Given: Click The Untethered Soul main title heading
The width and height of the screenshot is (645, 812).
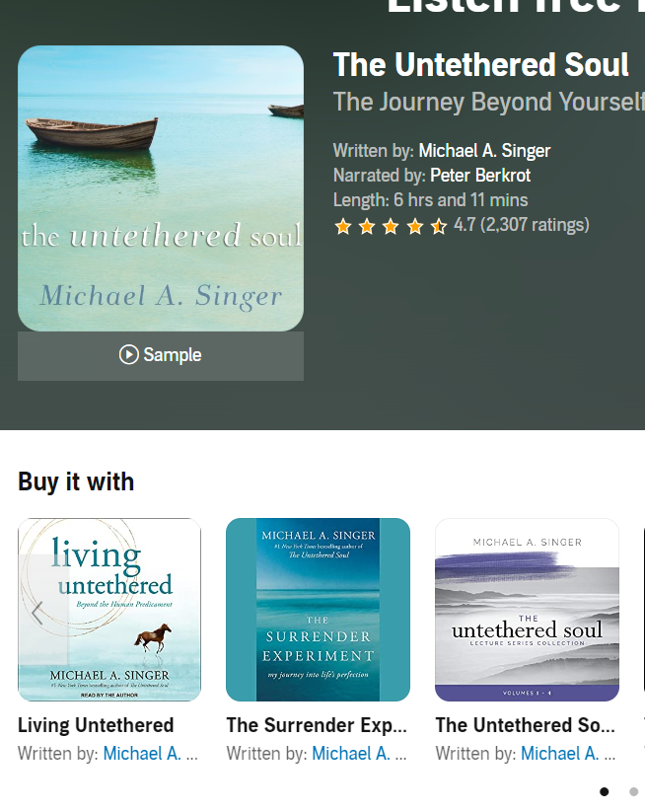Looking at the screenshot, I should click(481, 65).
